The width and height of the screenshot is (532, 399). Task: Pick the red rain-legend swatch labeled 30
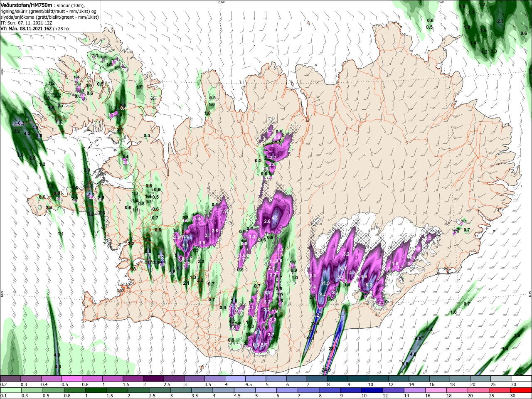click(522, 390)
